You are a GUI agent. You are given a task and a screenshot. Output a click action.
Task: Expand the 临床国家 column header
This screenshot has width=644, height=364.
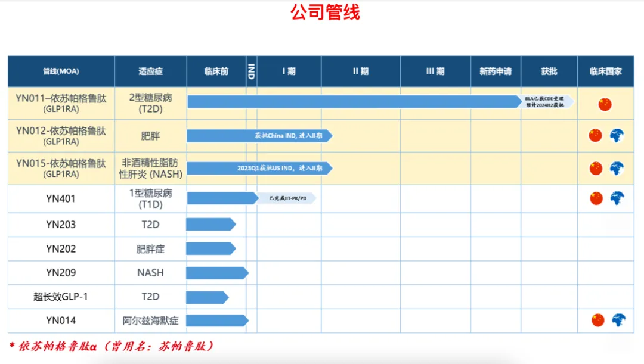pyautogui.click(x=606, y=71)
